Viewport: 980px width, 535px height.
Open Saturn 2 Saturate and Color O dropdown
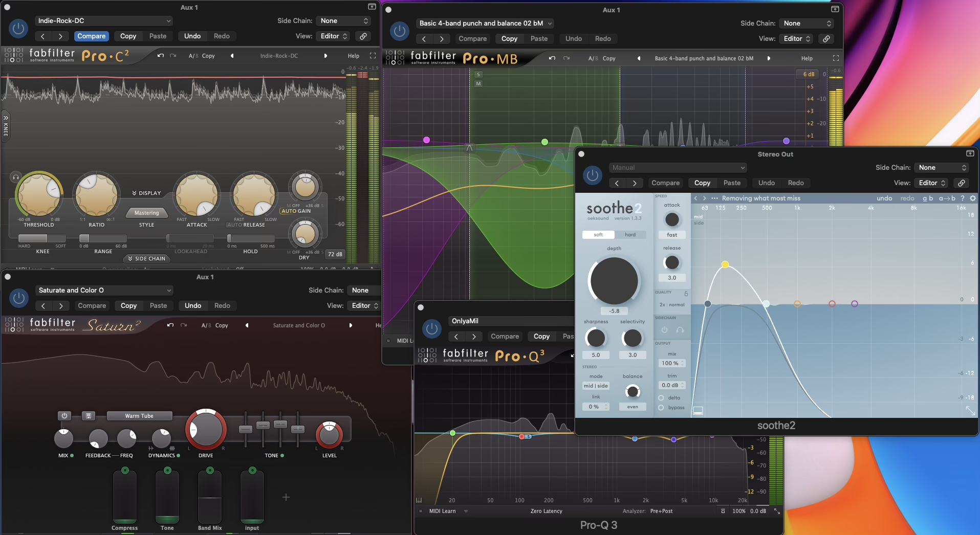(104, 291)
